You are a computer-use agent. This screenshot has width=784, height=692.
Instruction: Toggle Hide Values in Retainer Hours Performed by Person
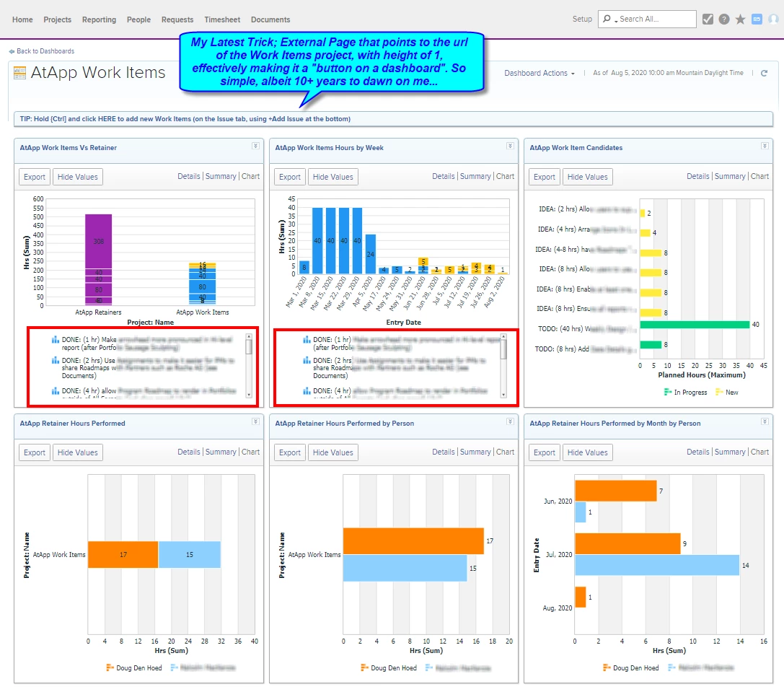(x=333, y=453)
